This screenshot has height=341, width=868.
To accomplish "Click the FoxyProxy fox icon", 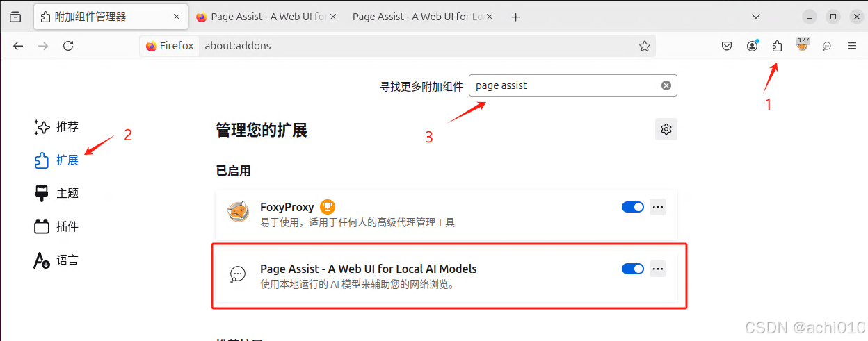I will pyautogui.click(x=239, y=211).
